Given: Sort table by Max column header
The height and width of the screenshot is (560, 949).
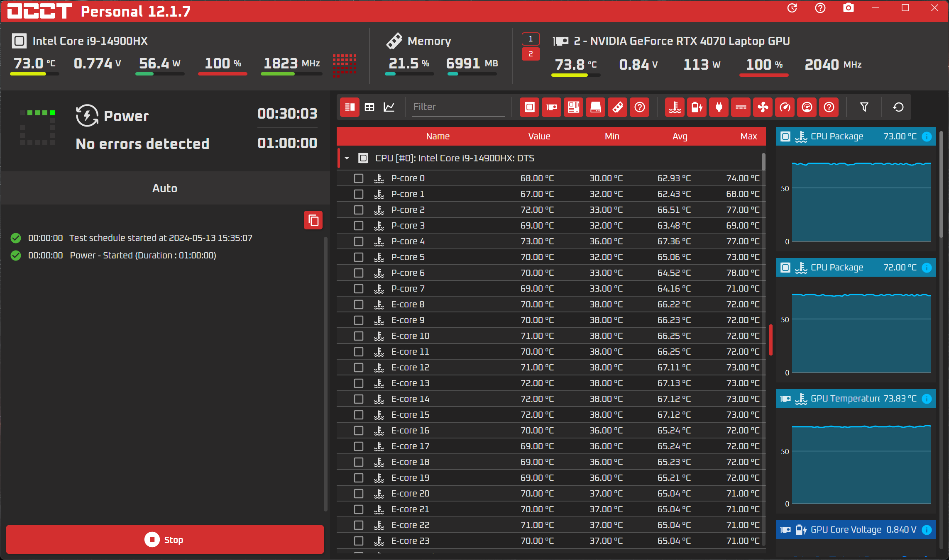Looking at the screenshot, I should pyautogui.click(x=748, y=136).
